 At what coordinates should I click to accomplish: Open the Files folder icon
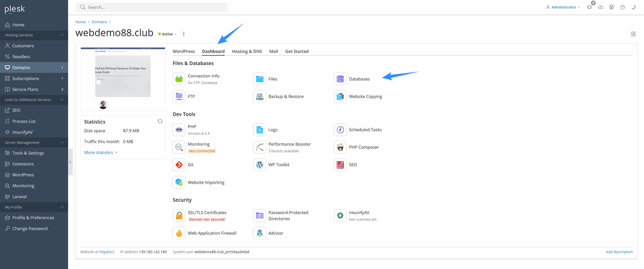pos(259,79)
